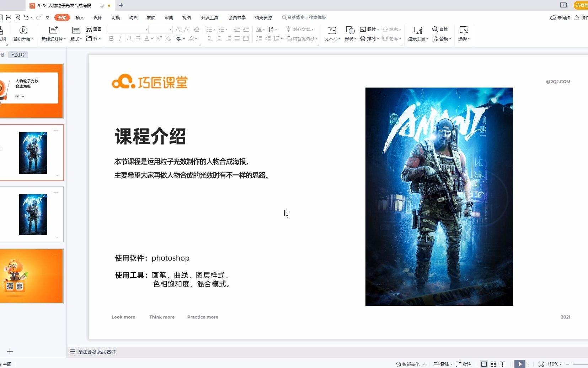Open font color dropdown arrow
The width and height of the screenshot is (588, 368).
pos(152,38)
